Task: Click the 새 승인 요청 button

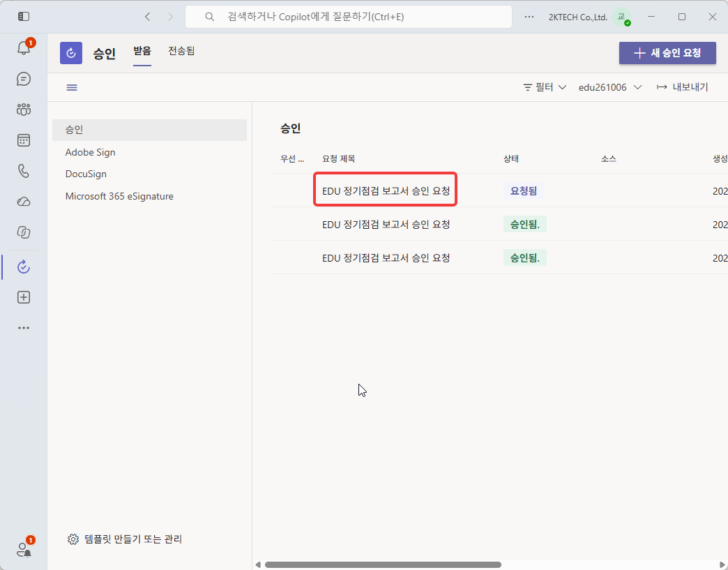Action: [x=667, y=53]
